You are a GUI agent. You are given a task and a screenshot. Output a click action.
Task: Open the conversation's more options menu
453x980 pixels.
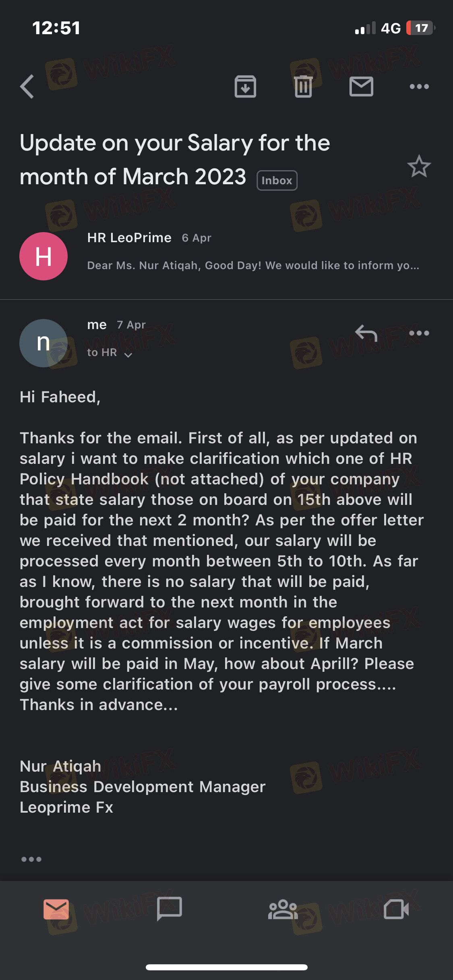(x=419, y=86)
